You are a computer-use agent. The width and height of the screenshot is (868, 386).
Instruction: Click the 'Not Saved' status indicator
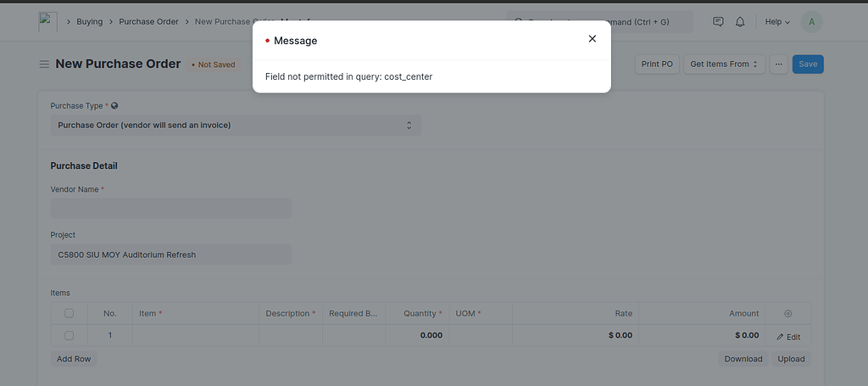point(213,64)
